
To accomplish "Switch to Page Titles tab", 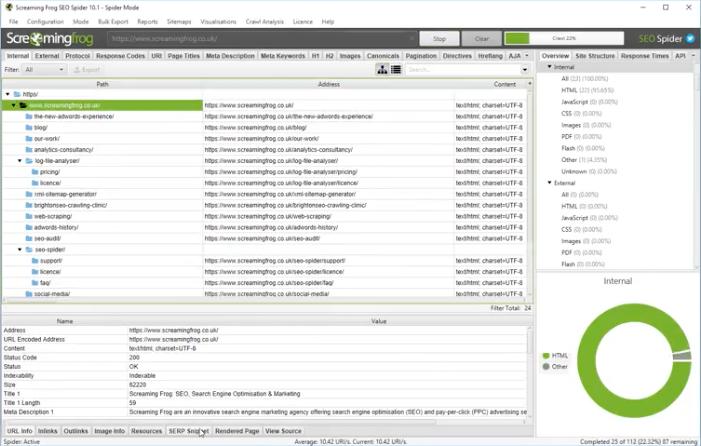I will pos(184,56).
